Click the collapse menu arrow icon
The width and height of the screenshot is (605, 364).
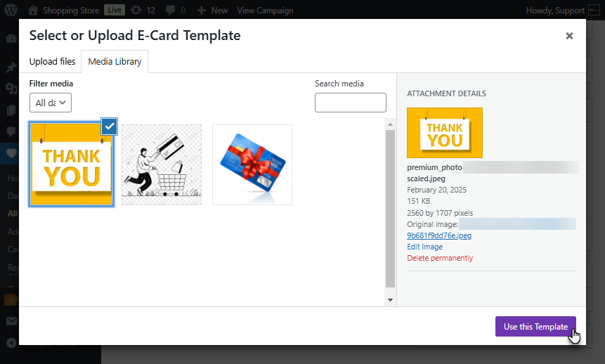pyautogui.click(x=11, y=343)
